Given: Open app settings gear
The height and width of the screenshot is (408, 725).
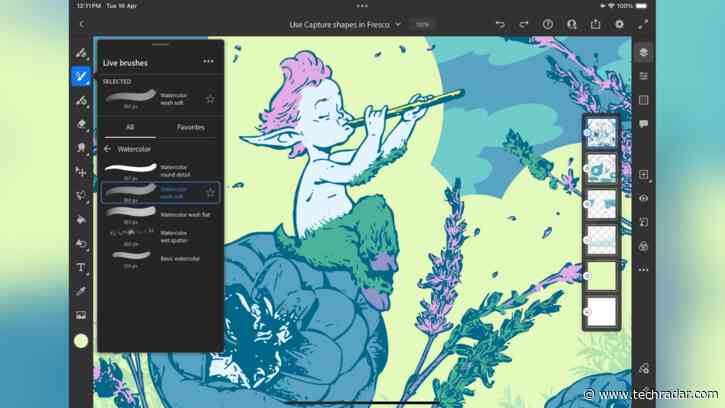Looking at the screenshot, I should click(x=619, y=24).
